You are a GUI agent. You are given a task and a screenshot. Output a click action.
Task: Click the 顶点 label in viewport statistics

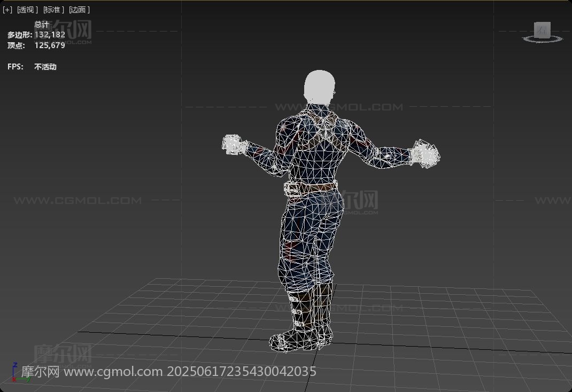(x=16, y=45)
